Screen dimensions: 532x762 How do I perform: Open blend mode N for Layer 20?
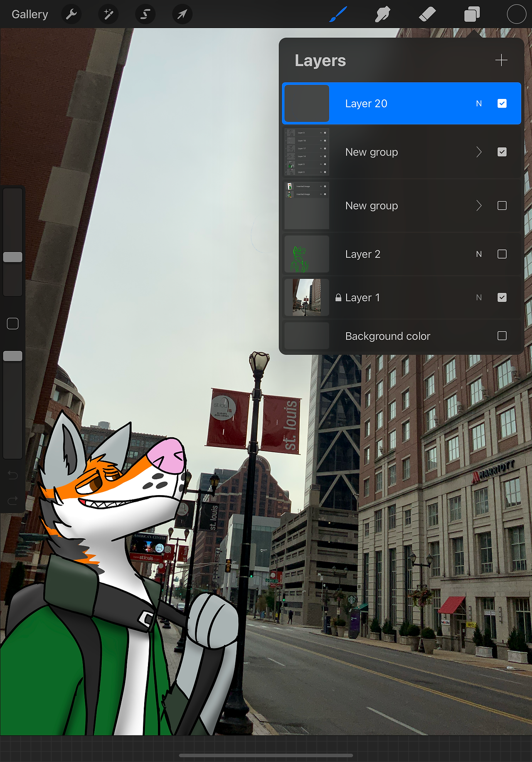click(479, 104)
